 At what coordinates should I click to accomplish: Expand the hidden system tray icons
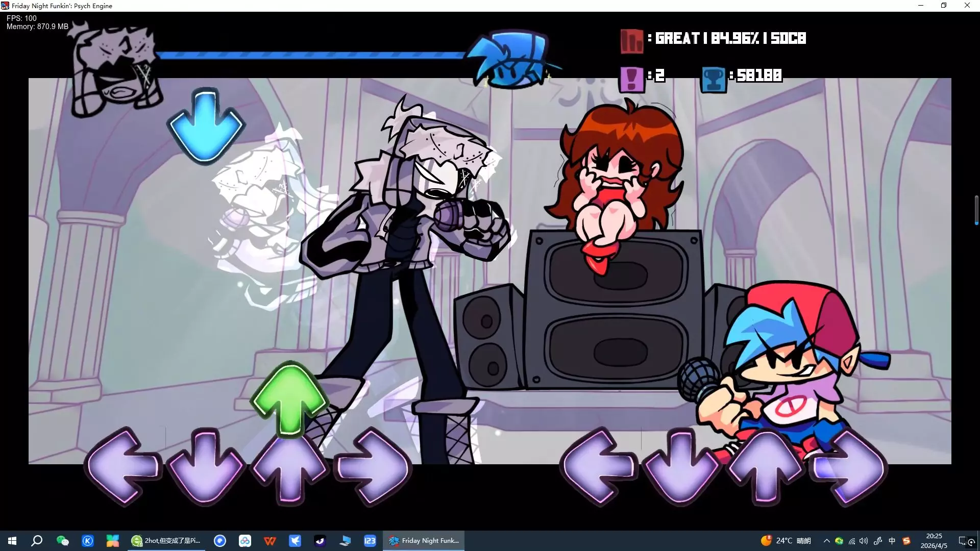[826, 541]
